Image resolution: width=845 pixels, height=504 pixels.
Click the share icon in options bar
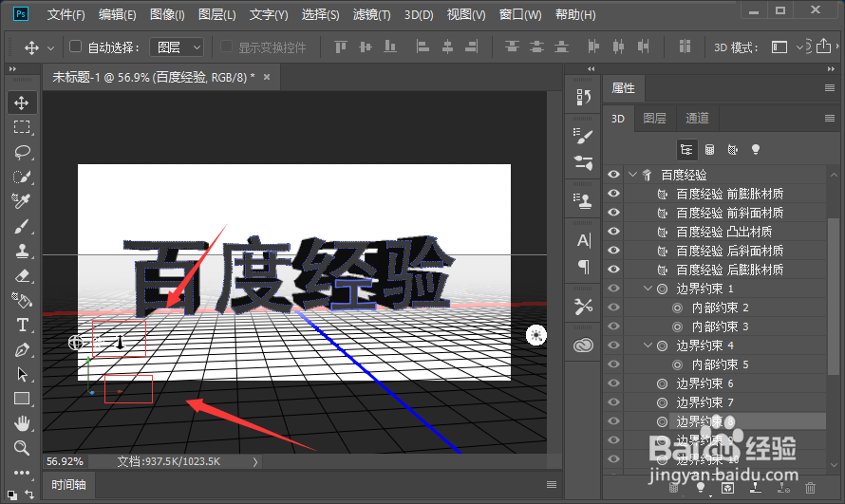pyautogui.click(x=823, y=47)
